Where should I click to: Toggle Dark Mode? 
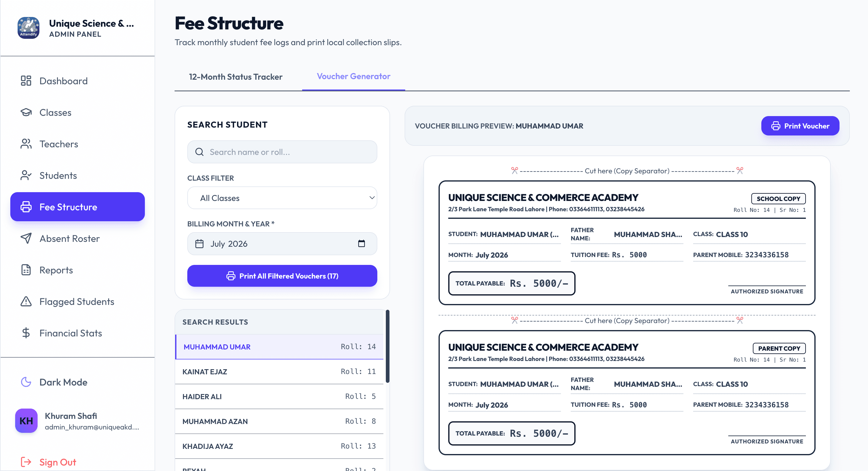[x=78, y=382]
